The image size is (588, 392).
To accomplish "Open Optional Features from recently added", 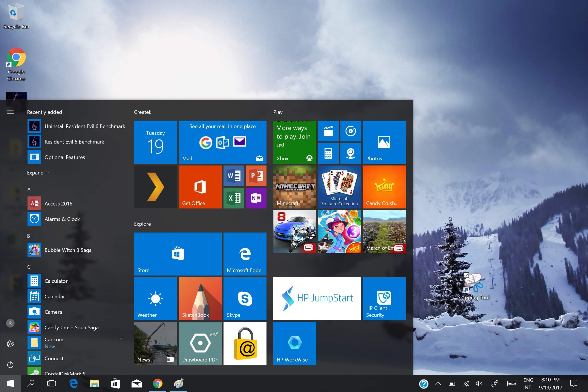I will click(77, 157).
